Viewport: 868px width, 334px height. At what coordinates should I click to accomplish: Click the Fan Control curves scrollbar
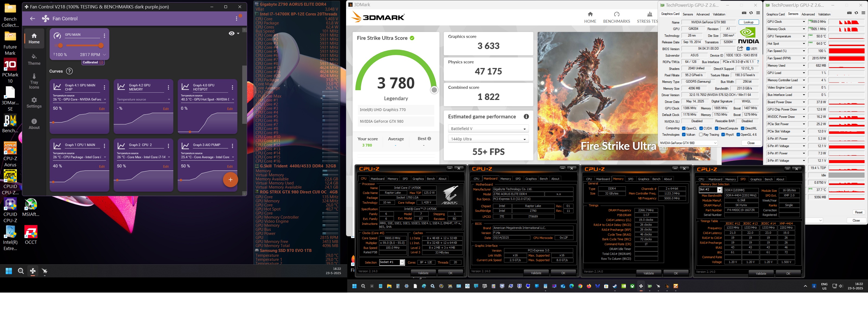tap(244, 94)
